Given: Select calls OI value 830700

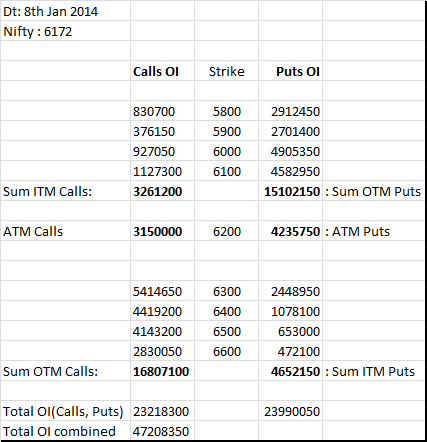Looking at the screenshot, I should pos(162,111).
